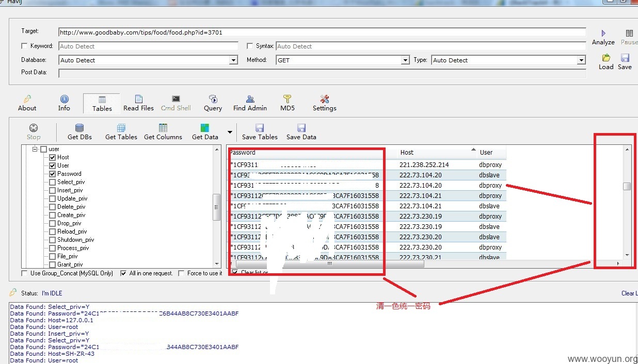Open the Info section
This screenshot has width=638, height=364.
pyautogui.click(x=64, y=103)
